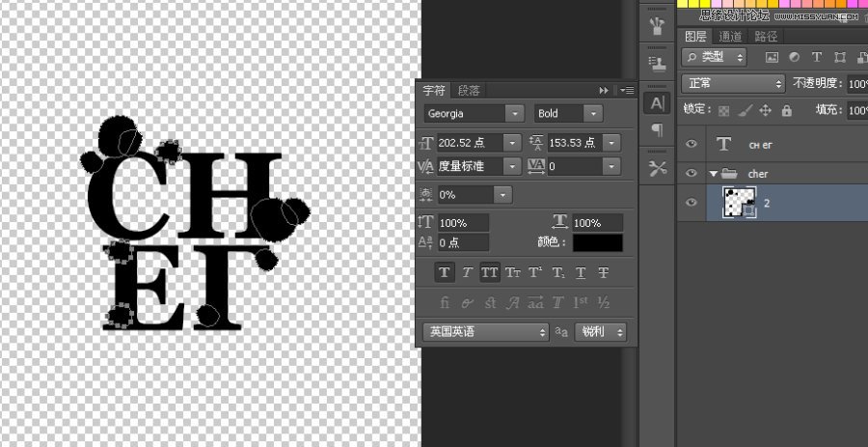Toggle Faux Bold style button
868x447 pixels.
444,273
